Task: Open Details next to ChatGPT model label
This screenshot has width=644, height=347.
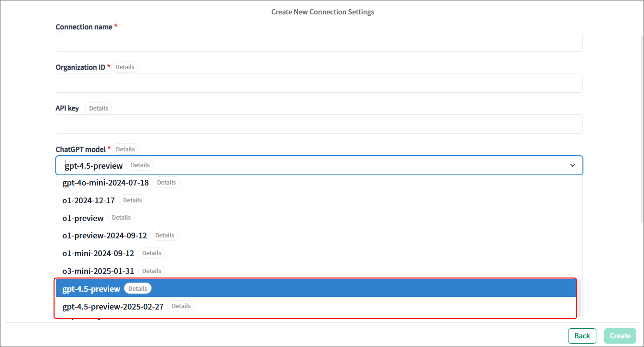Action: pos(125,149)
